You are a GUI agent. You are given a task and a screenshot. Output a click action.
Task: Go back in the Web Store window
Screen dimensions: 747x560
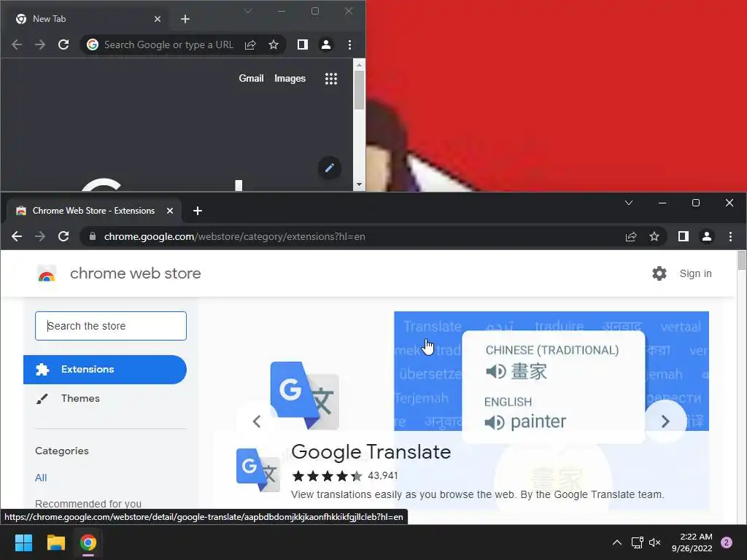(17, 236)
